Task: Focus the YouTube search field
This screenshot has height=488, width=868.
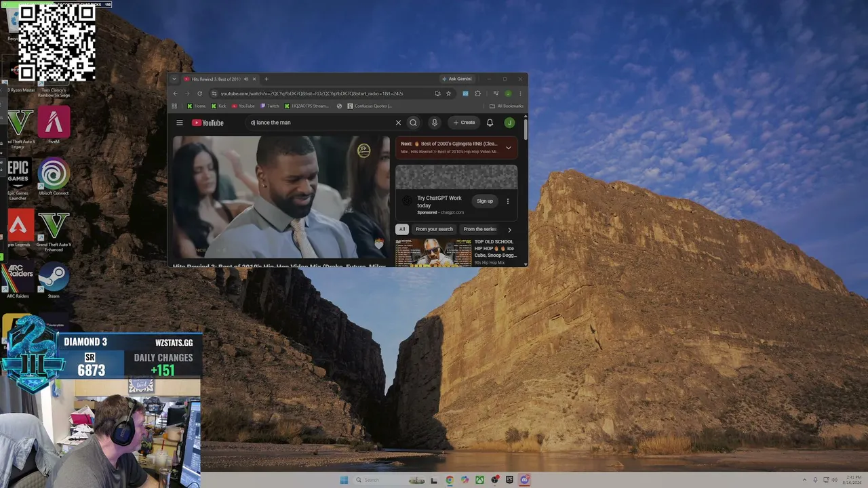Action: [x=319, y=123]
